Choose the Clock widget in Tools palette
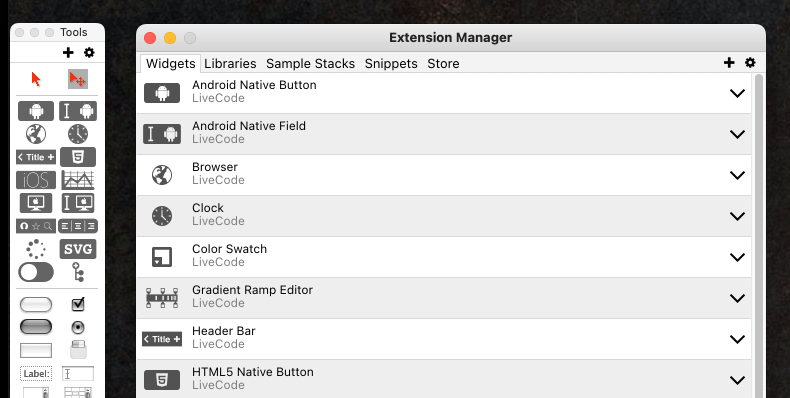790x398 pixels. coord(78,134)
